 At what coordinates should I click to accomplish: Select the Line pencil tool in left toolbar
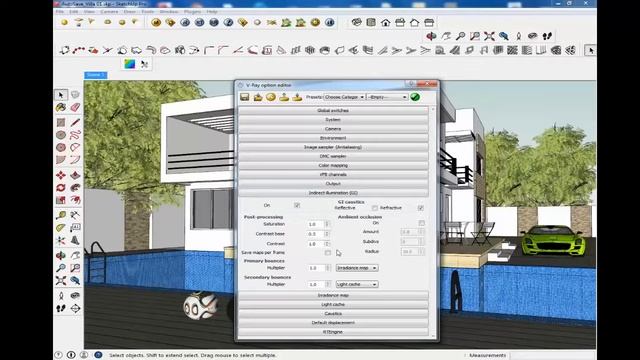75,122
